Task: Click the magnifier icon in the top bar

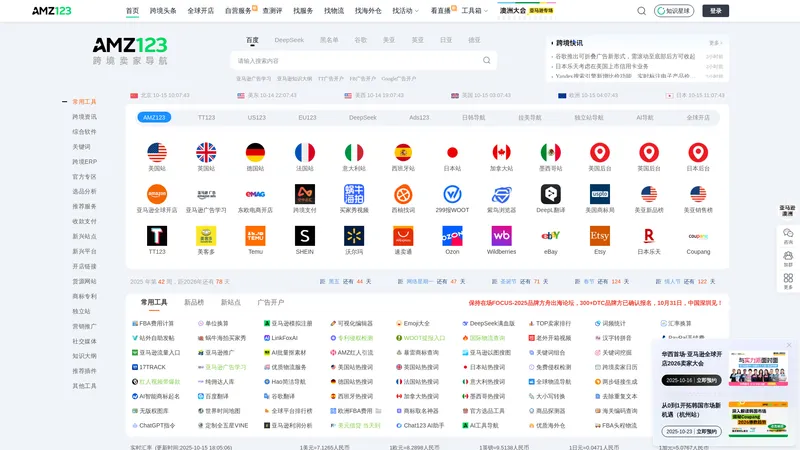Action: 642,11
